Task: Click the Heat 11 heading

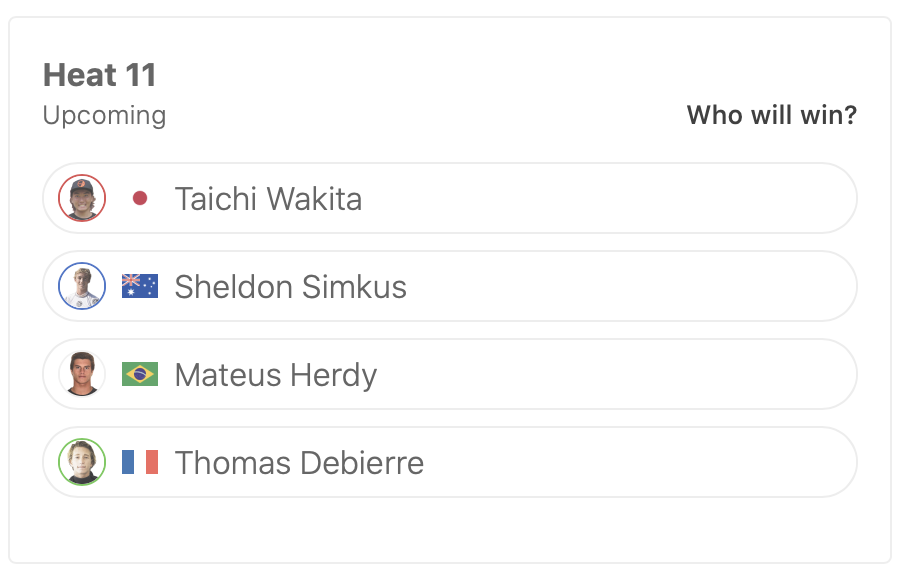Action: pos(100,75)
